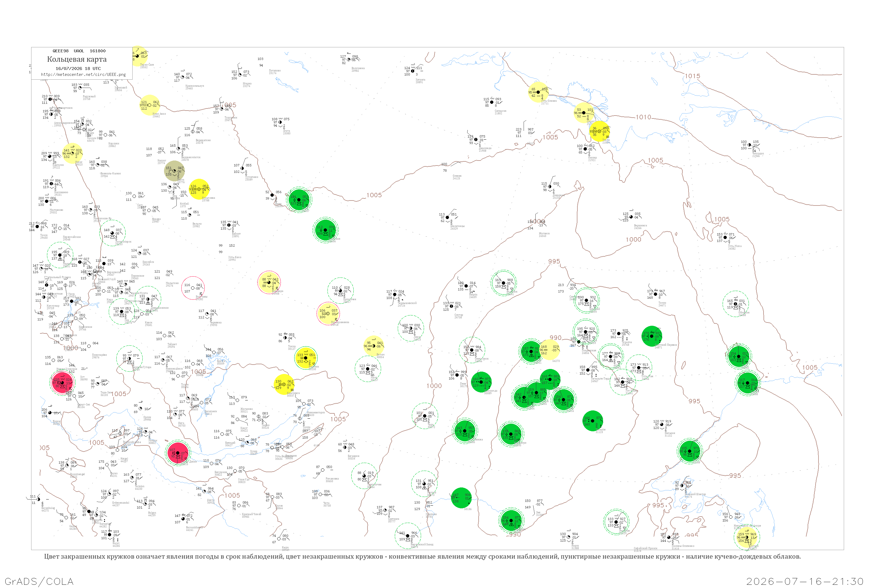
Task: Click the Каргасок station name
Action: click(x=58, y=165)
